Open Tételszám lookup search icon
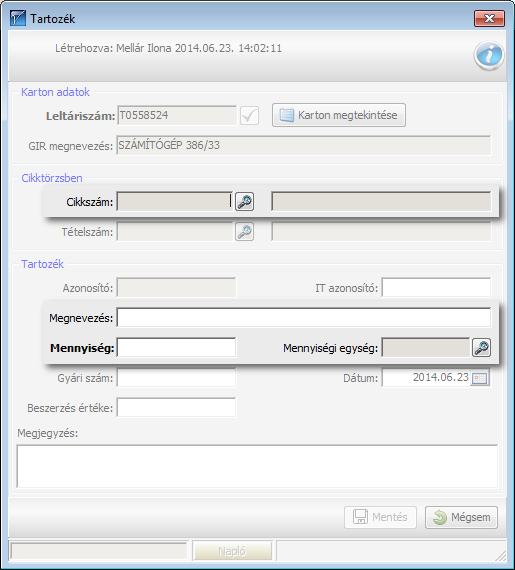The width and height of the screenshot is (515, 570). [x=245, y=232]
